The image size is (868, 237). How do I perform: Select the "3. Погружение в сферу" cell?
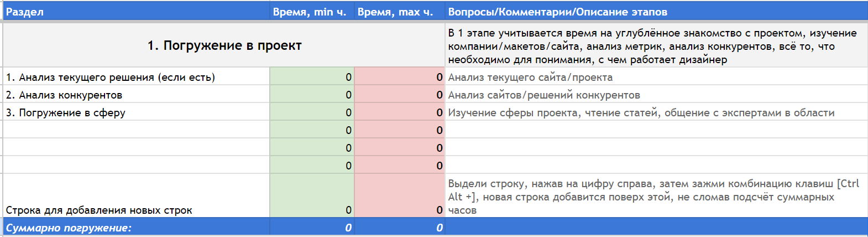point(136,112)
